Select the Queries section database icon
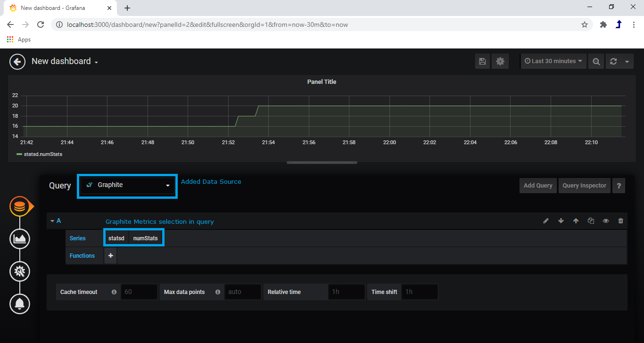The image size is (644, 343). (19, 206)
